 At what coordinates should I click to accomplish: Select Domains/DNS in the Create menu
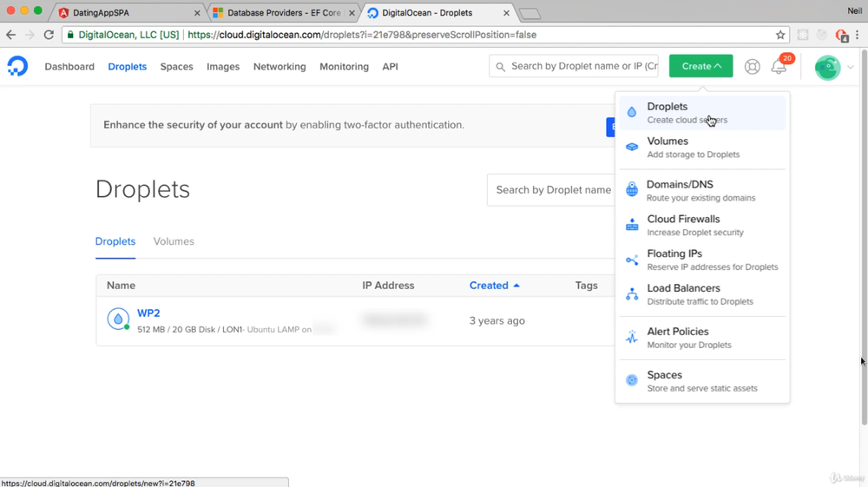[x=702, y=190]
